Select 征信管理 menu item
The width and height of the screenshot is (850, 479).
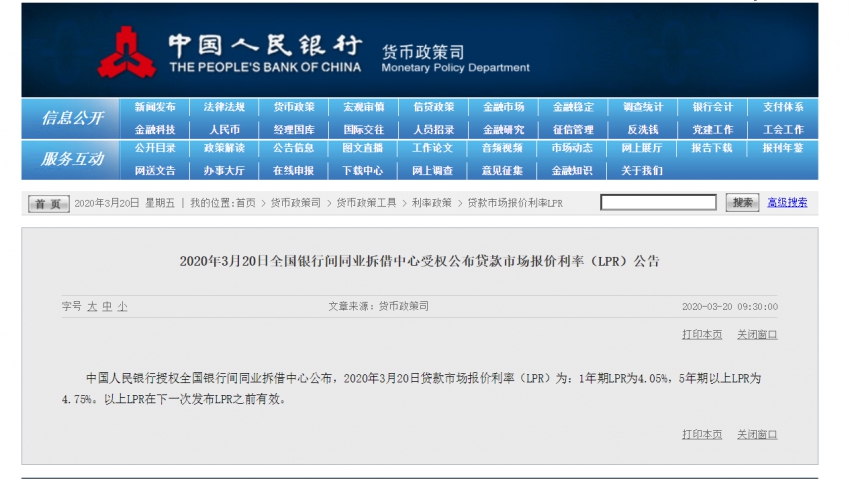coord(573,130)
